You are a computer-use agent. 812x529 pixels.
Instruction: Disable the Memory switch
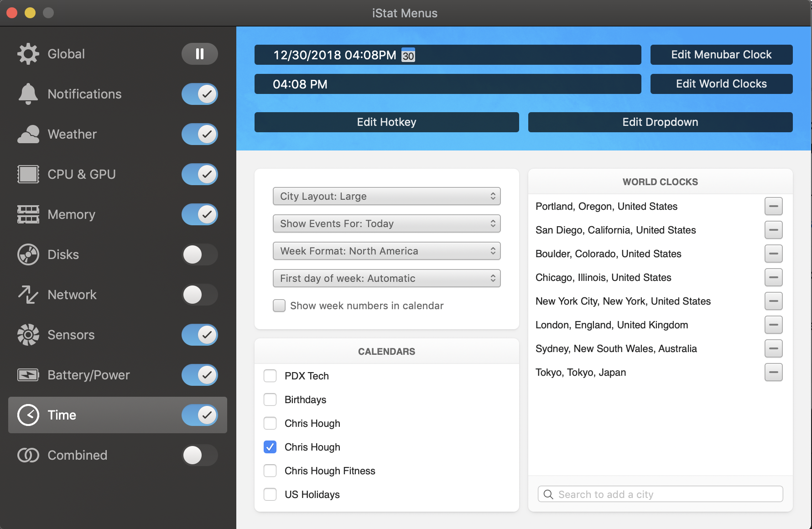pos(200,214)
